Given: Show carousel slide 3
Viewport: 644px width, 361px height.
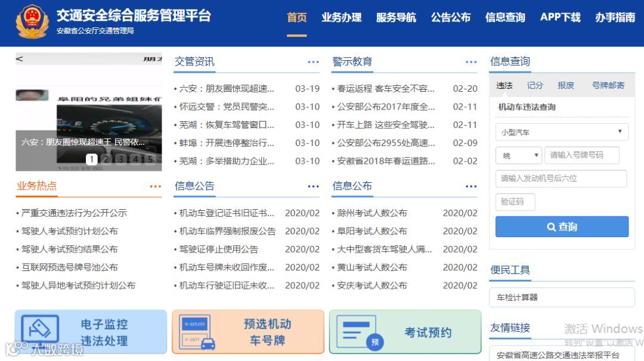Looking at the screenshot, I should click(120, 159).
